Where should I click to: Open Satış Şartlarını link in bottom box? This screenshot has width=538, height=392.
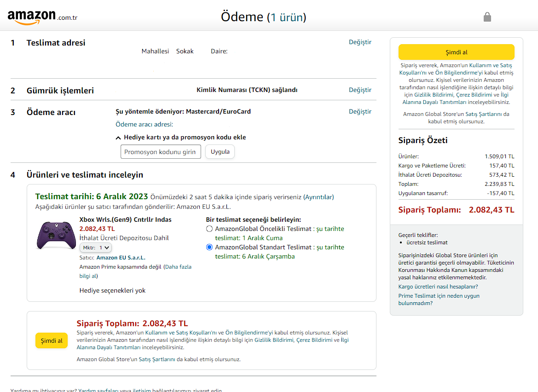(x=157, y=359)
